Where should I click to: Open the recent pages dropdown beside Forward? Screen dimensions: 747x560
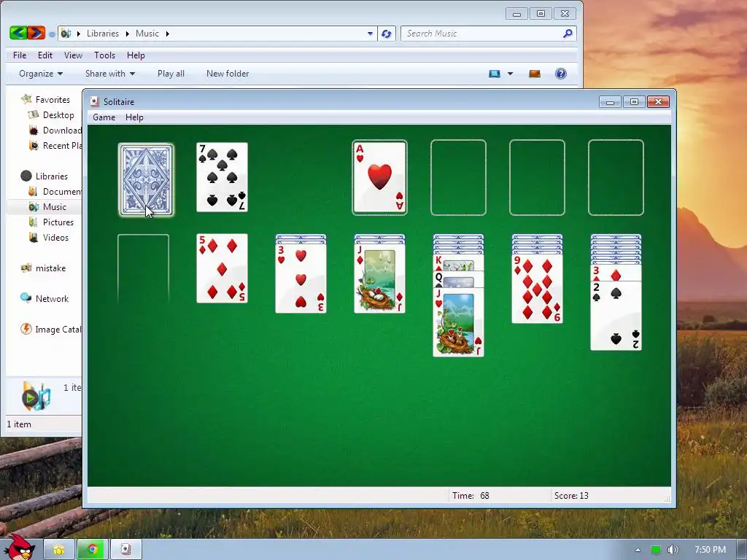click(x=52, y=34)
